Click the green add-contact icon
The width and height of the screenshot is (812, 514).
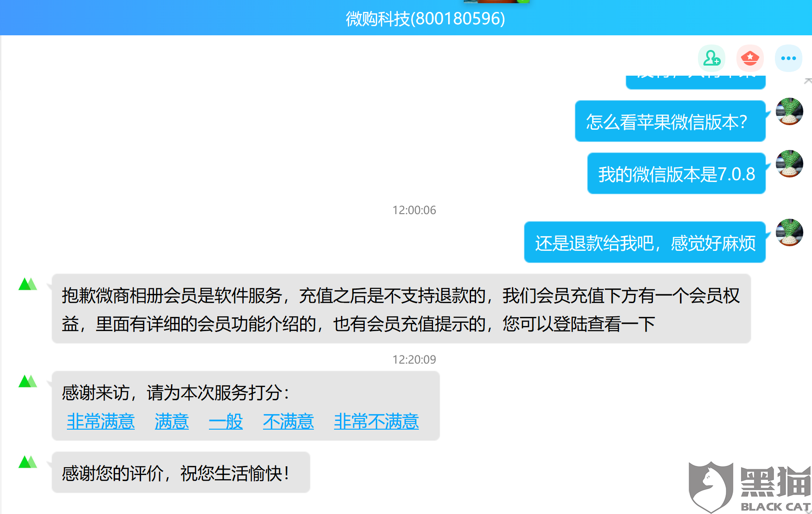tap(712, 58)
